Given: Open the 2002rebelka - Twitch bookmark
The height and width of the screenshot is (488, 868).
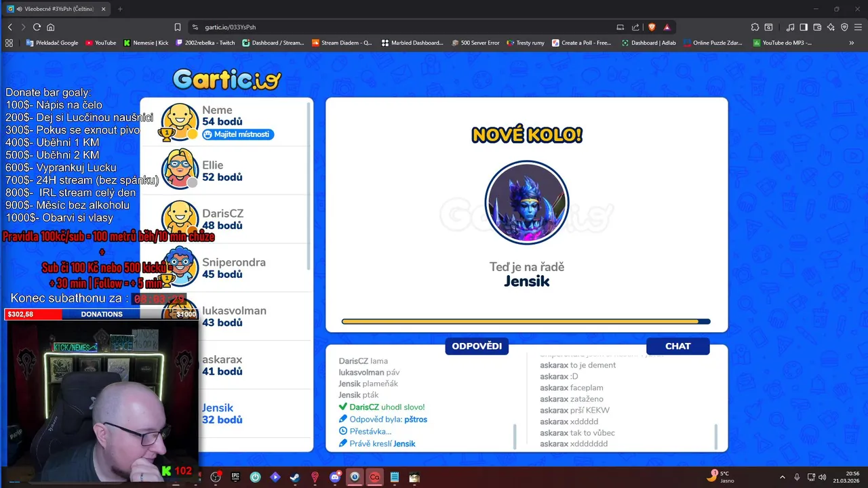Looking at the screenshot, I should [205, 43].
